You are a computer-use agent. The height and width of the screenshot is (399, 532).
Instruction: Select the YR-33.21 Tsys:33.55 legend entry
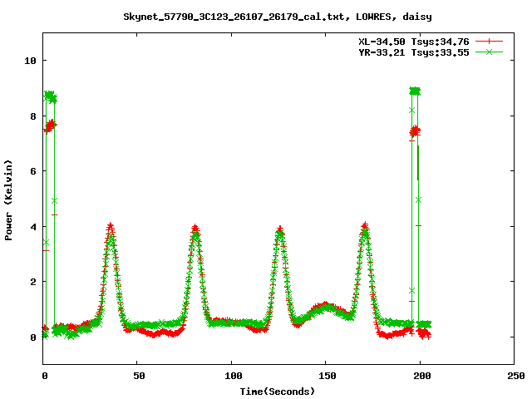pos(414,52)
